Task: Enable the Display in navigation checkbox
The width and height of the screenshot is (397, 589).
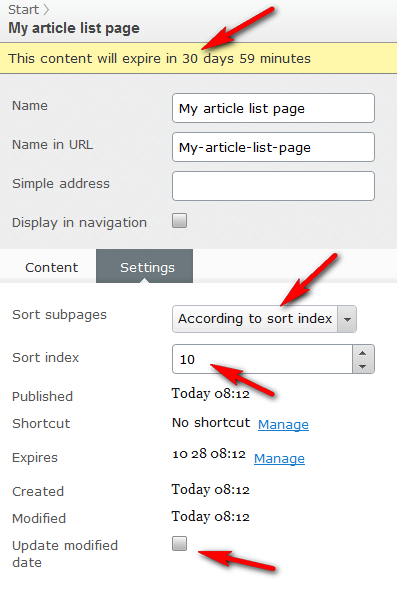Action: click(x=180, y=221)
